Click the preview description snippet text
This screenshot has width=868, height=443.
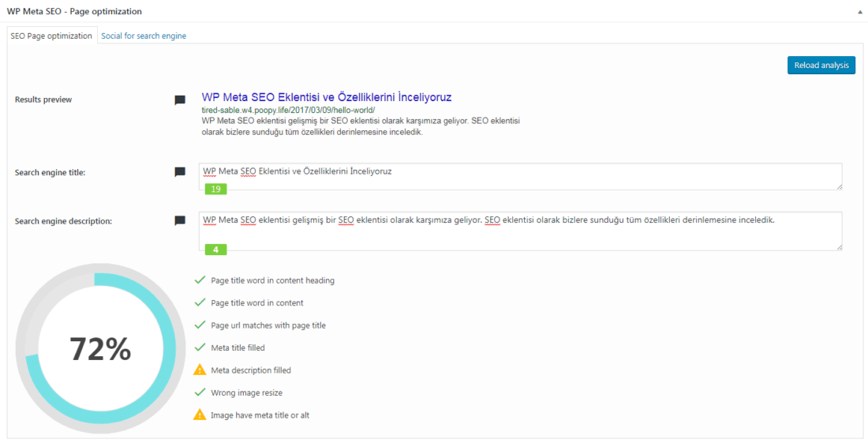coord(360,127)
